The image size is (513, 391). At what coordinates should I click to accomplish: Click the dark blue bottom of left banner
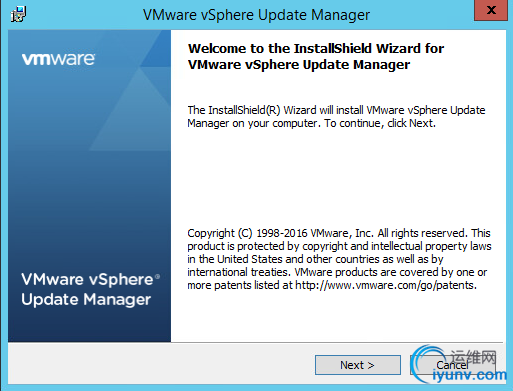(x=89, y=326)
